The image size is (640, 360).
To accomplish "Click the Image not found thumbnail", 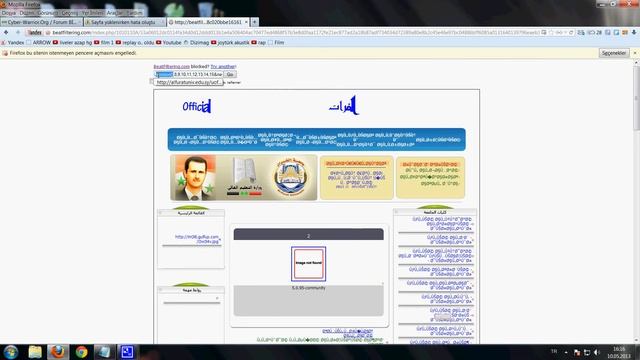I will click(x=309, y=264).
